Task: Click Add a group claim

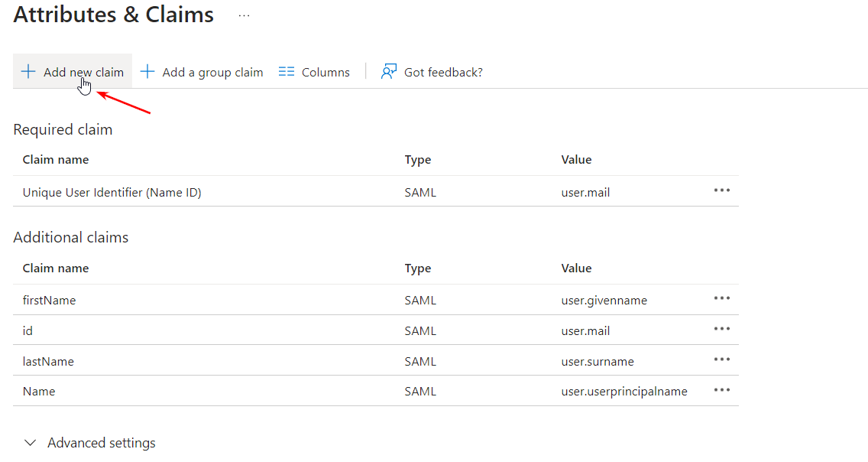Action: click(x=202, y=72)
